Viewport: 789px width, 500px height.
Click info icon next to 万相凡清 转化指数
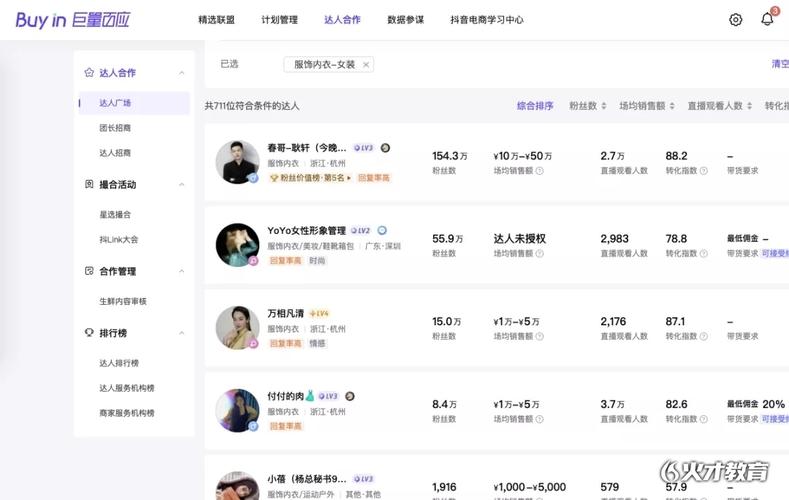click(703, 336)
